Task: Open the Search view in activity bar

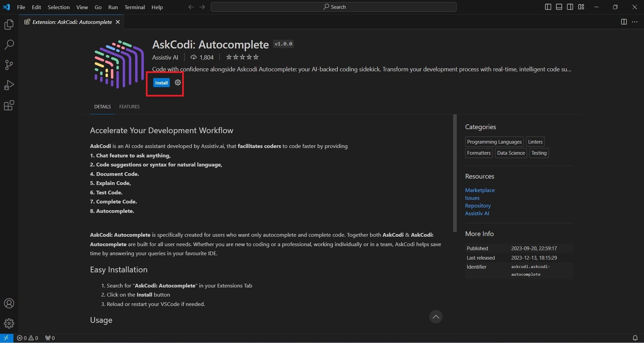Action: pyautogui.click(x=9, y=45)
